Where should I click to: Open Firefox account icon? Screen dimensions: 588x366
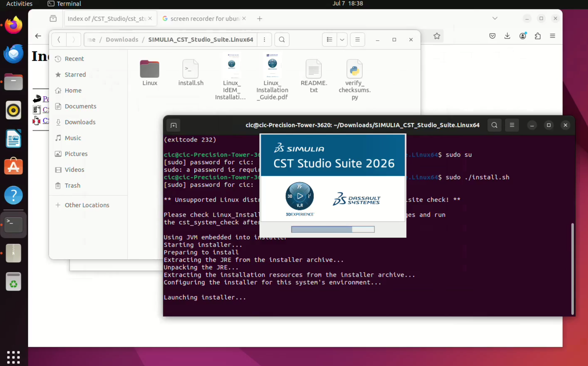523,36
